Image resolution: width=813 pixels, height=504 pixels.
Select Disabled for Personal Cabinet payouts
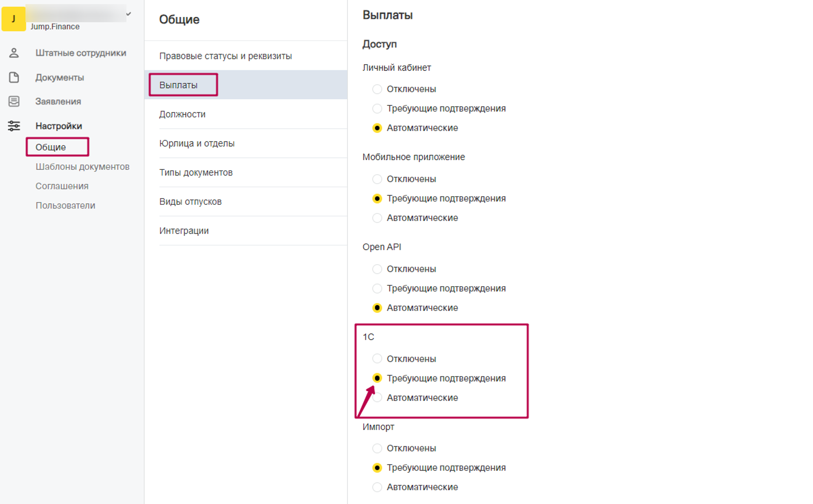(x=377, y=89)
